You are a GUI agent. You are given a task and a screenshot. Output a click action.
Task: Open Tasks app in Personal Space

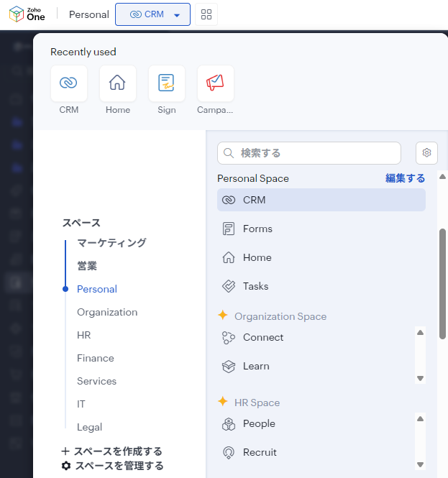[x=255, y=286]
